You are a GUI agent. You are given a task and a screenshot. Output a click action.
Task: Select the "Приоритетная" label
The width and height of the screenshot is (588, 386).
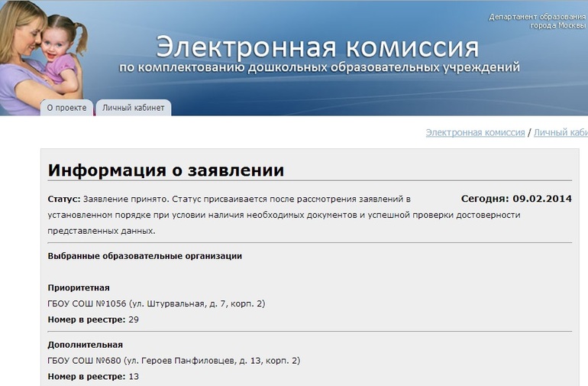[x=79, y=288]
